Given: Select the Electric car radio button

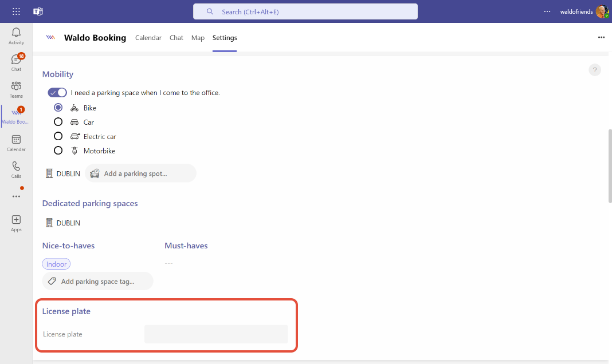Looking at the screenshot, I should click(58, 136).
